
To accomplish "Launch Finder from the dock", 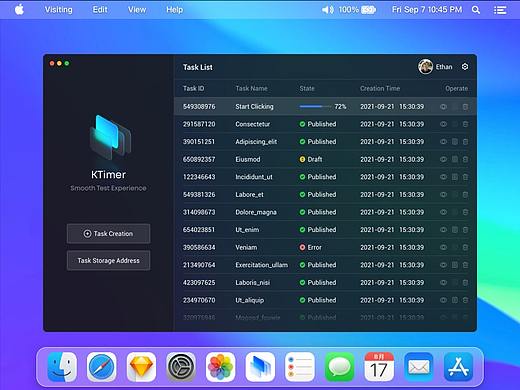I will tap(62, 367).
